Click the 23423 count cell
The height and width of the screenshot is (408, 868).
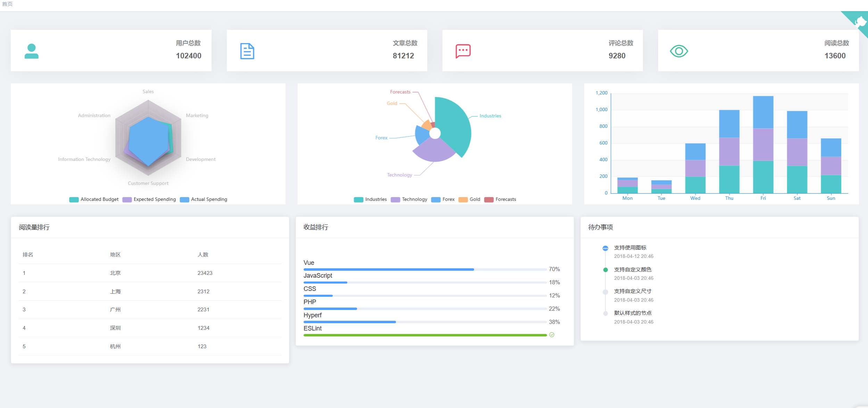tap(205, 273)
